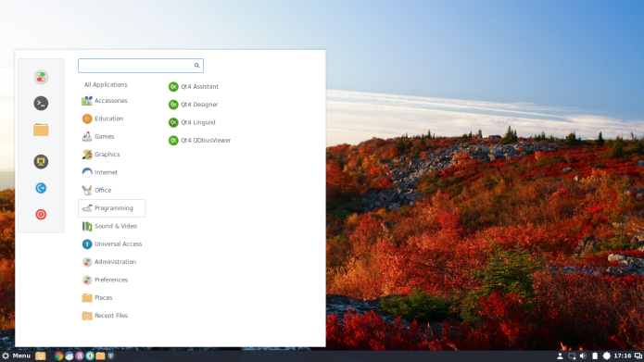Launch Qt4 Assistant
The image size is (644, 362).
[x=194, y=87]
